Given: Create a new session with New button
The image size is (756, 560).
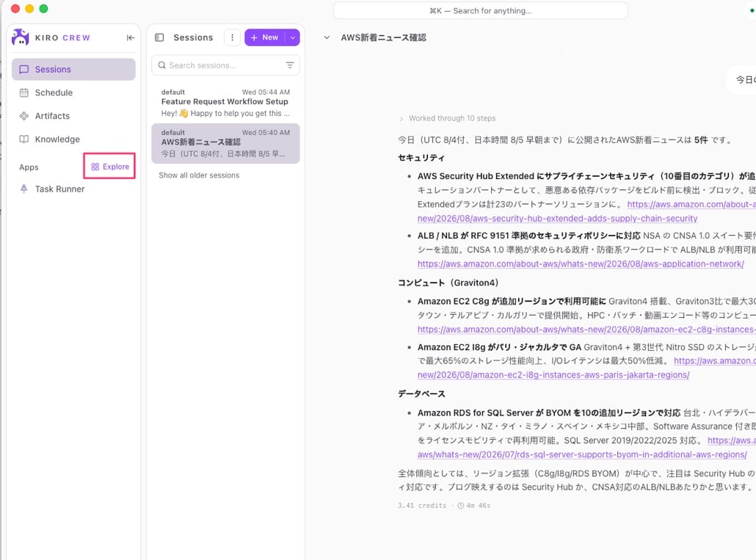Looking at the screenshot, I should (x=265, y=37).
